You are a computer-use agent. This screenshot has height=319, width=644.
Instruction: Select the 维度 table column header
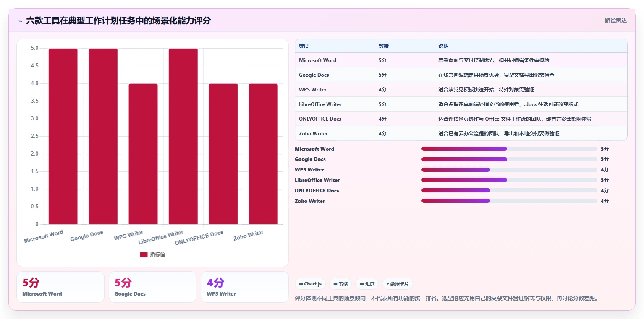click(x=304, y=46)
